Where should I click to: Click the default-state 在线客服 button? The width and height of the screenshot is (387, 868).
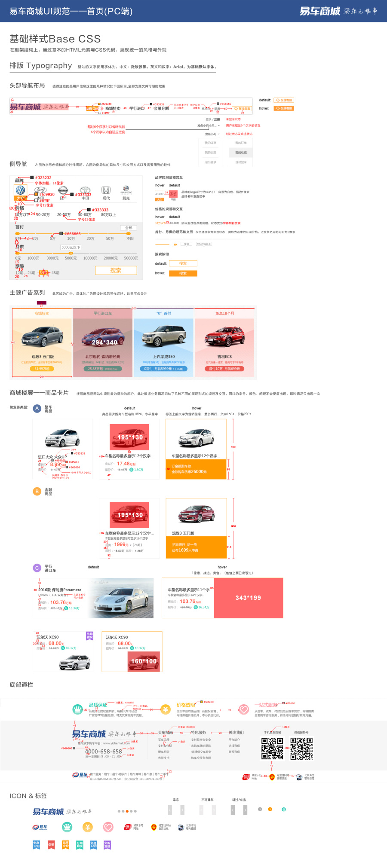[x=284, y=100]
